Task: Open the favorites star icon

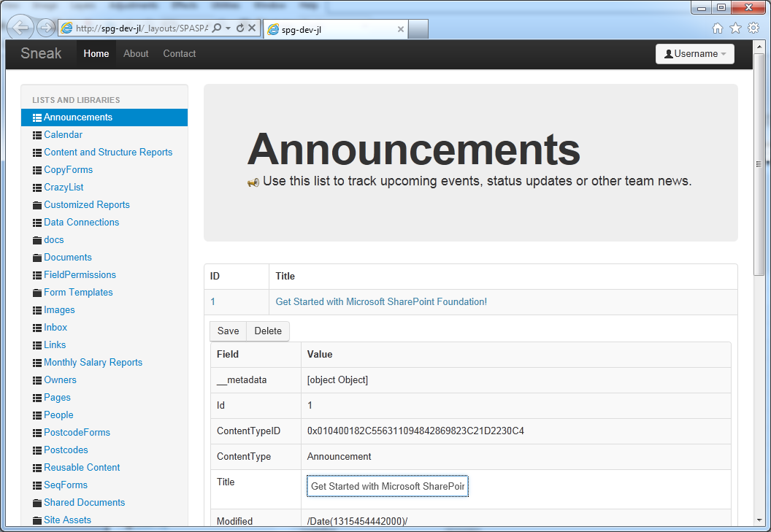Action: [735, 28]
